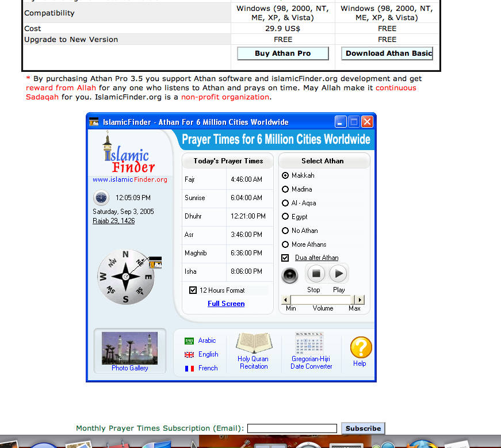The image size is (501, 448).
Task: Click the Fajr time 4:46:00 AM
Action: coord(246,179)
